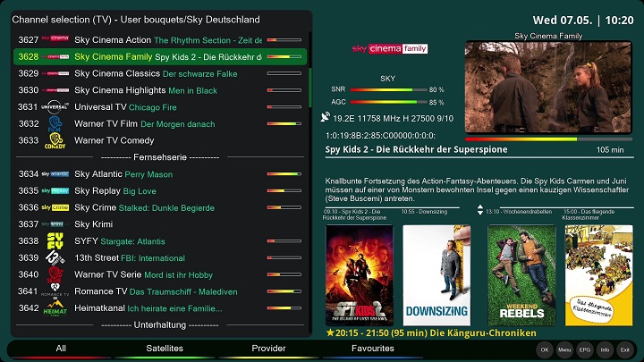Viewport: 644px width, 362px height.
Task: Select Warner TV Serie row
Action: coord(160,274)
